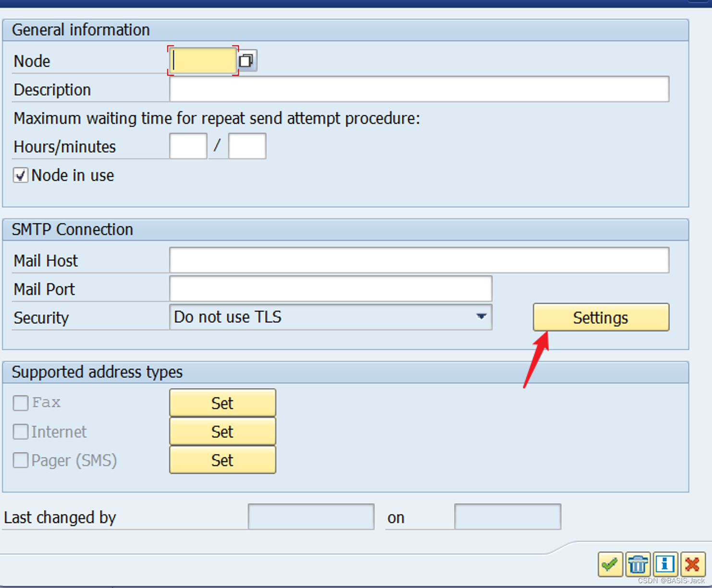712x588 pixels.
Task: Focus the Mail Port field
Action: coord(331,289)
